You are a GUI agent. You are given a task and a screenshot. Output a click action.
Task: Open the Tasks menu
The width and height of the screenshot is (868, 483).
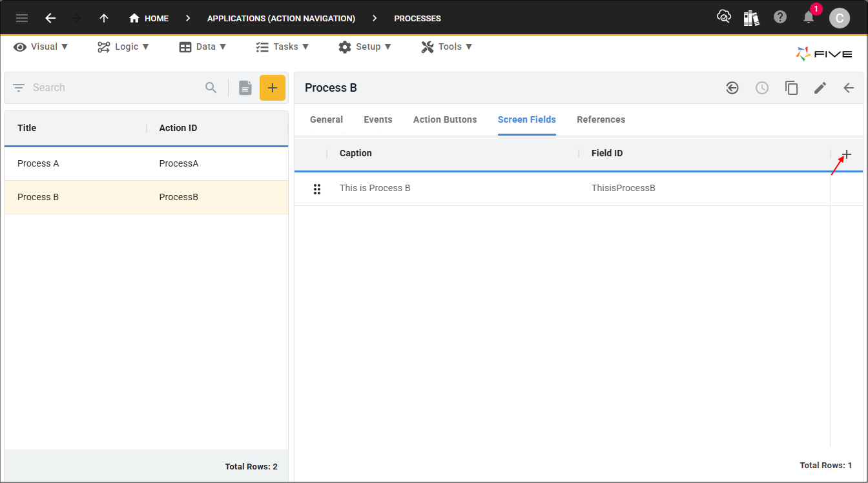(x=282, y=46)
